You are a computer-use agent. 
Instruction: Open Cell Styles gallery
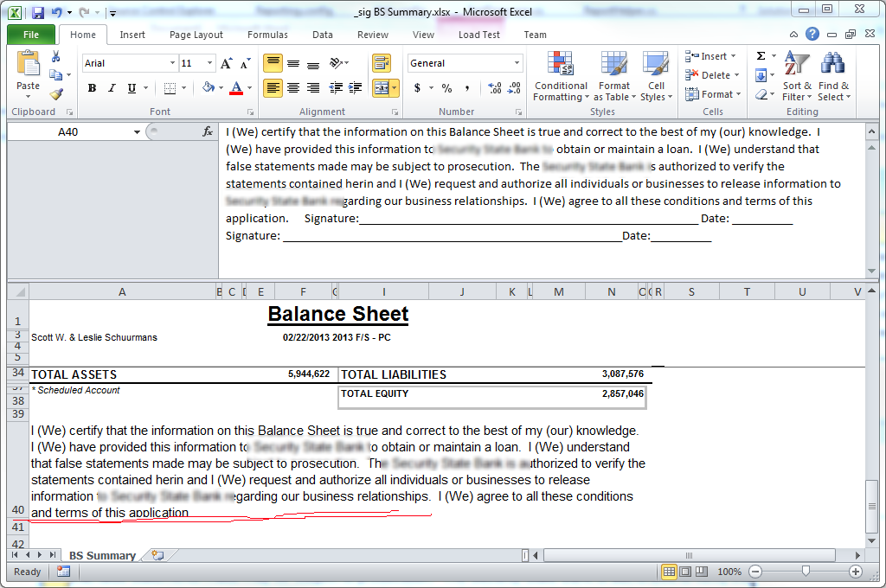point(656,76)
